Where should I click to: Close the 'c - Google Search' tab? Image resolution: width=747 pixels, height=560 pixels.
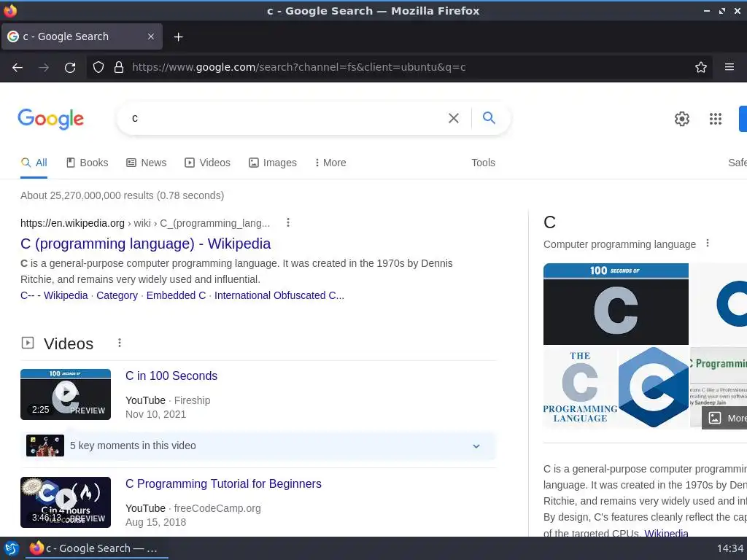(150, 36)
